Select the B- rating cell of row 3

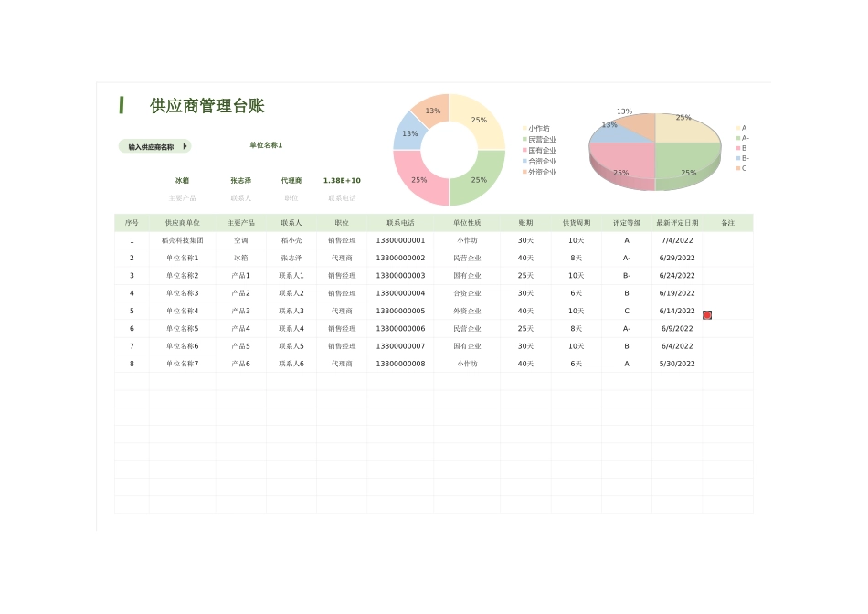(x=627, y=275)
